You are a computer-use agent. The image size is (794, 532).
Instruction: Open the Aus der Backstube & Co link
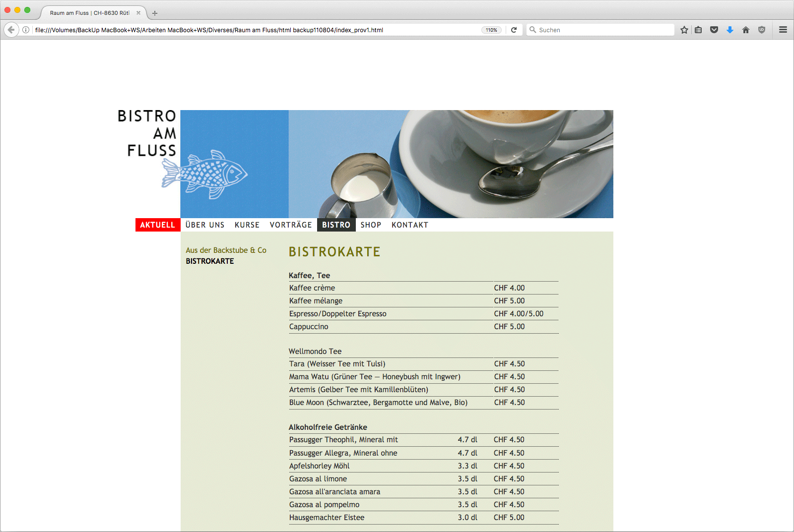point(226,250)
